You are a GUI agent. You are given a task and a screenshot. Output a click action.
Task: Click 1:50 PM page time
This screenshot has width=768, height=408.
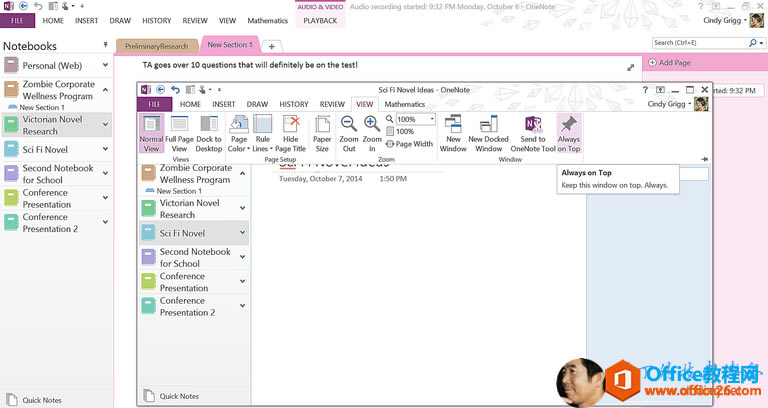(x=393, y=179)
